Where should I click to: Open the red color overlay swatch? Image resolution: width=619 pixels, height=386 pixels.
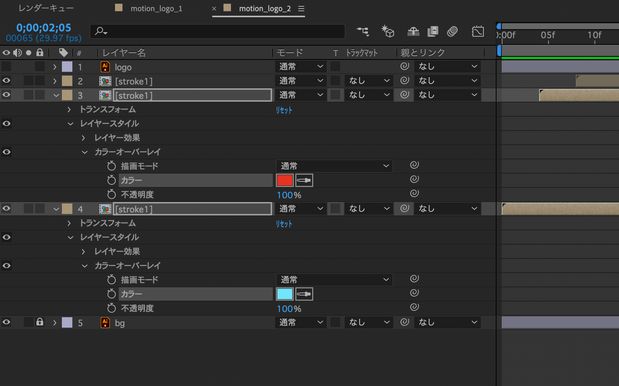(x=285, y=180)
